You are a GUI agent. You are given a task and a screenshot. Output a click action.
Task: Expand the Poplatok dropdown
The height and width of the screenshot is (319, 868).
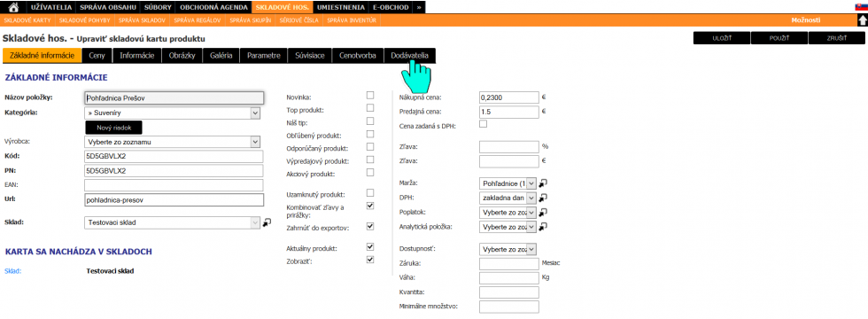tap(508, 212)
